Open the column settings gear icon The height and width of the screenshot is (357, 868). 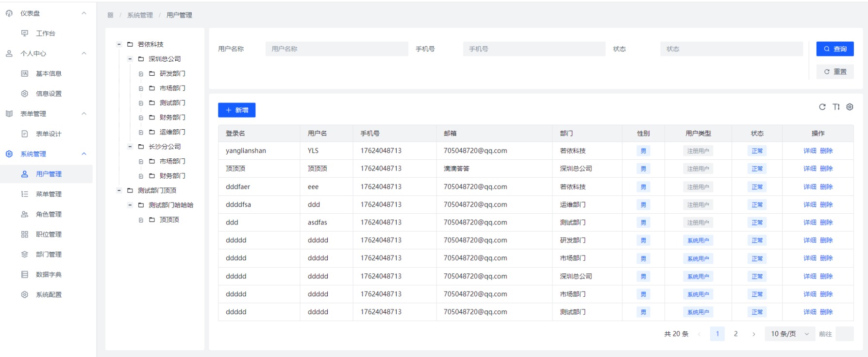click(850, 107)
